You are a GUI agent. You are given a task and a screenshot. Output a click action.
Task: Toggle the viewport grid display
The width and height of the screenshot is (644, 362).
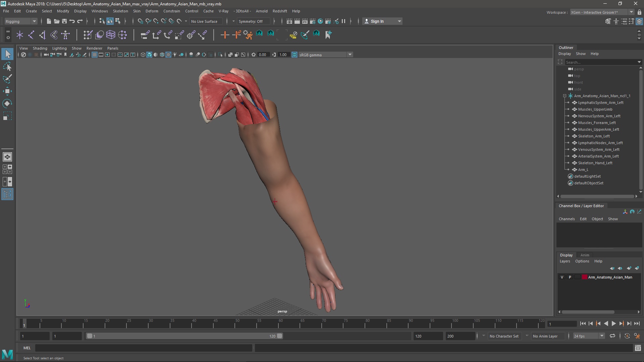[95, 55]
